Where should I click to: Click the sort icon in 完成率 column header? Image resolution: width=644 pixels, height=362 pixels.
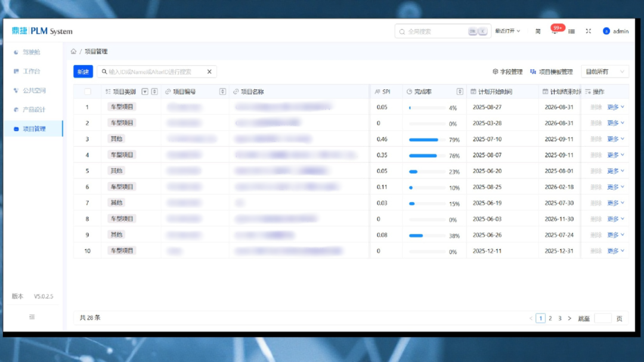click(x=460, y=92)
